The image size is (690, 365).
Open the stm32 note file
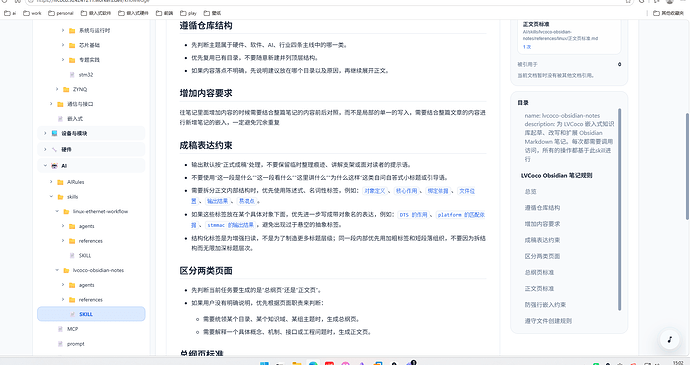[86, 74]
